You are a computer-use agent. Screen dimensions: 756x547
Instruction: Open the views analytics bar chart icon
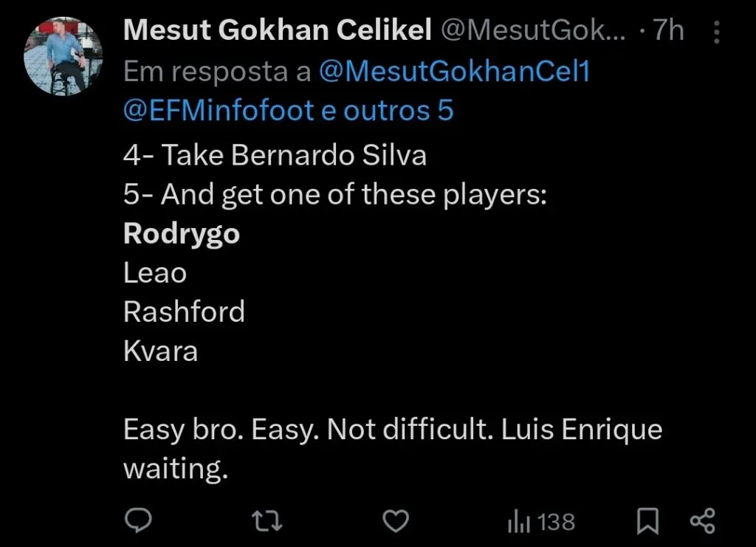[x=519, y=522]
